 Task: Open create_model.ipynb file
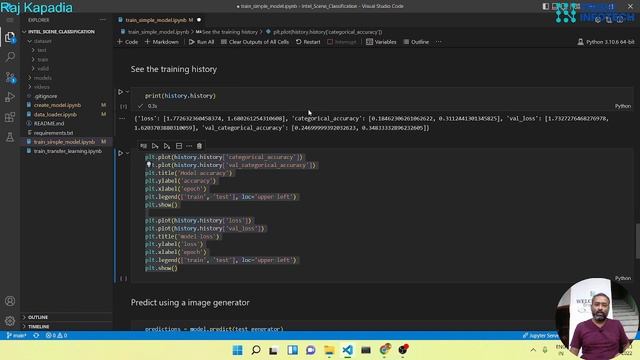[x=57, y=105]
